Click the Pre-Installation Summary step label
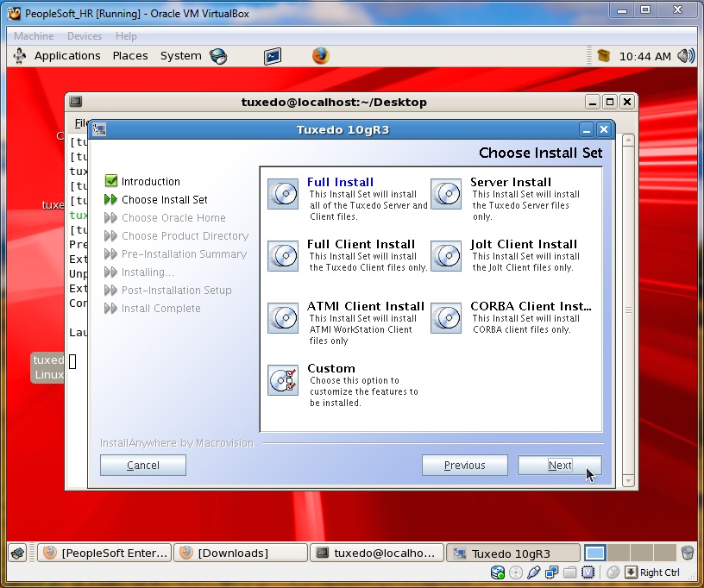Screen dimensions: 704x588 [184, 253]
